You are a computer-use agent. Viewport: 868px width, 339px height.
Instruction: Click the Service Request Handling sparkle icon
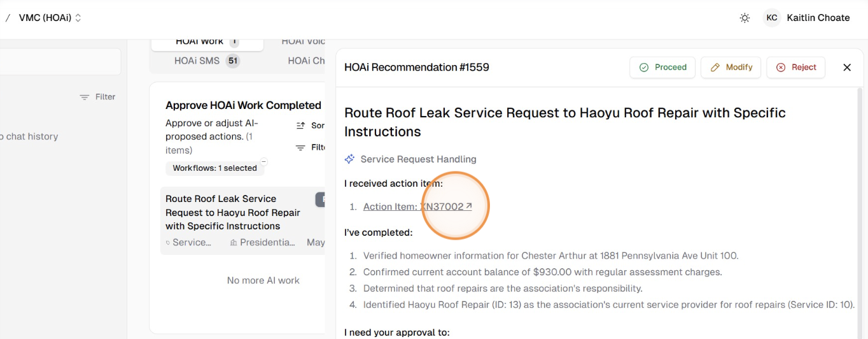(349, 159)
